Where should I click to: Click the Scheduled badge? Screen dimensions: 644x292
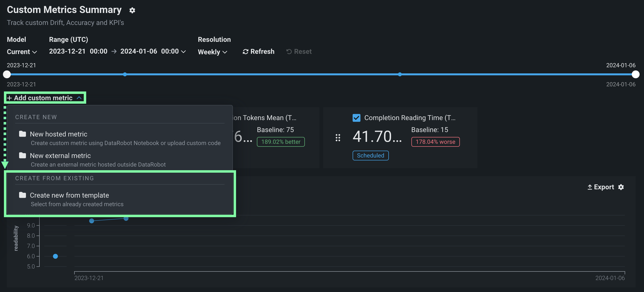click(x=370, y=156)
